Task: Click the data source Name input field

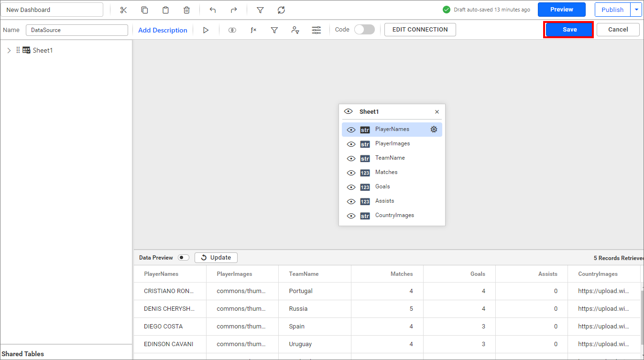Action: pyautogui.click(x=76, y=30)
